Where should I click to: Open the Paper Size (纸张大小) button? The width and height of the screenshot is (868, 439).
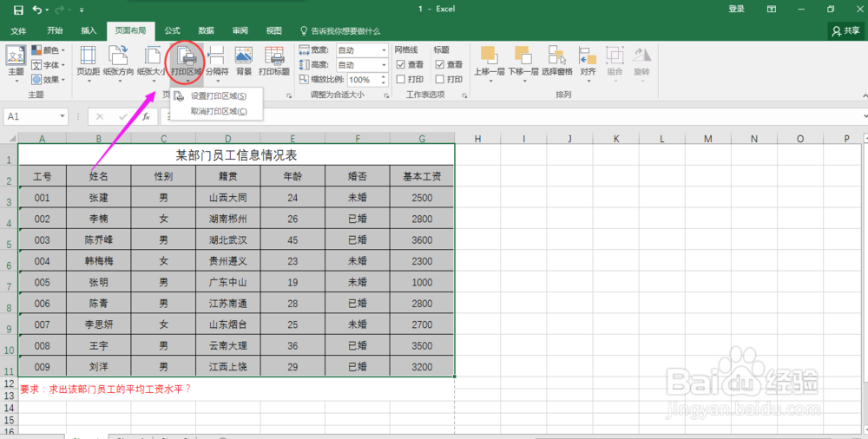(152, 63)
